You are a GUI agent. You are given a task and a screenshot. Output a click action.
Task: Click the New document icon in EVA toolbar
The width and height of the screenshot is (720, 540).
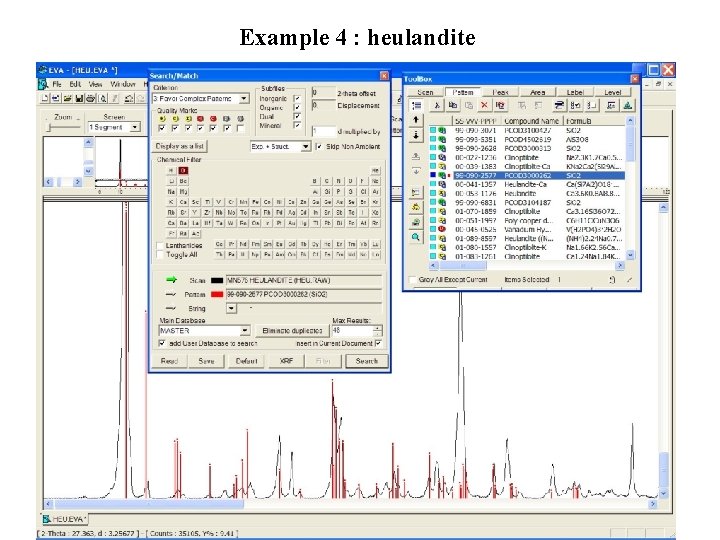[x=45, y=98]
